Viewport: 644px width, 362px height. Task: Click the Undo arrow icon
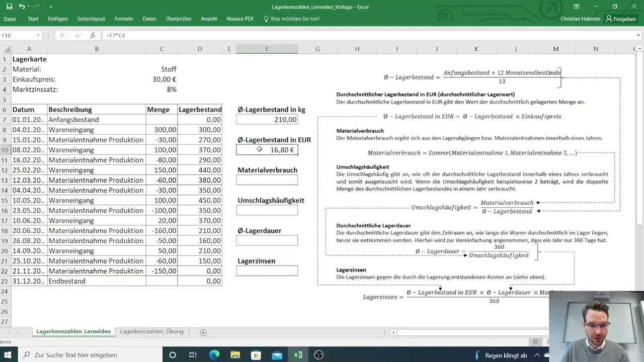22,7
